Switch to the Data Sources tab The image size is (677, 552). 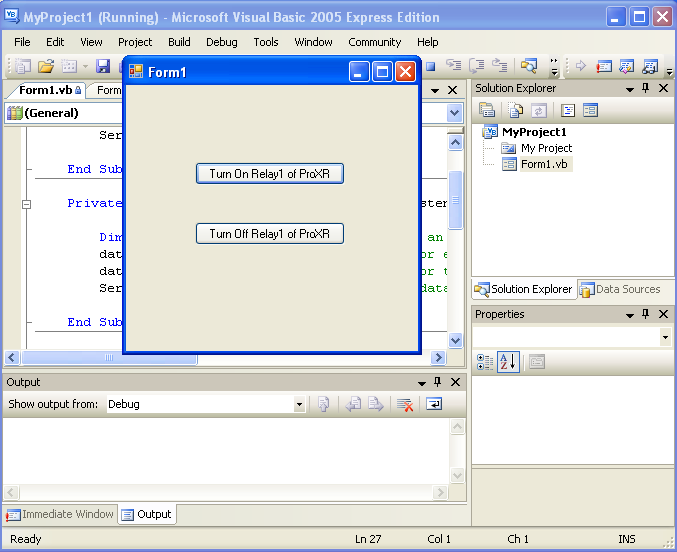pos(620,289)
